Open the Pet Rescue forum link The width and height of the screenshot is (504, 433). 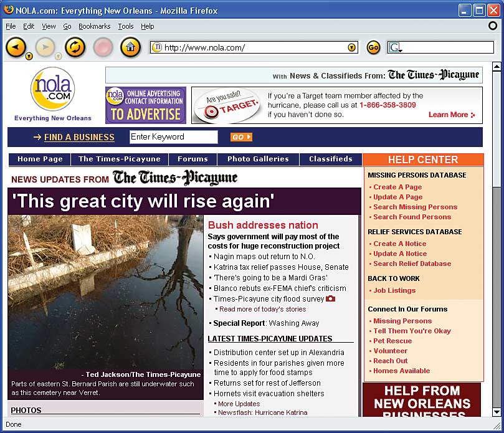pos(392,341)
